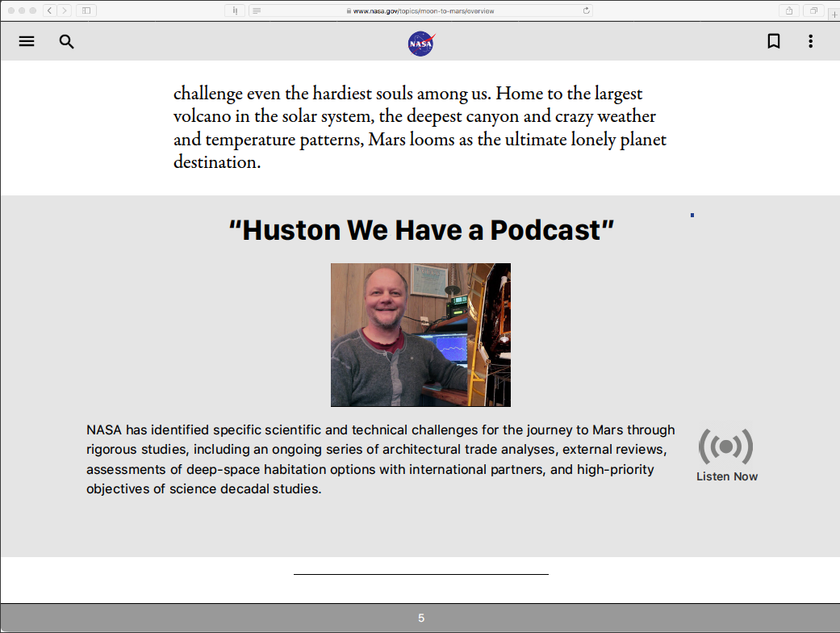Go to NASA home via logo
The height and width of the screenshot is (633, 840).
point(421,44)
